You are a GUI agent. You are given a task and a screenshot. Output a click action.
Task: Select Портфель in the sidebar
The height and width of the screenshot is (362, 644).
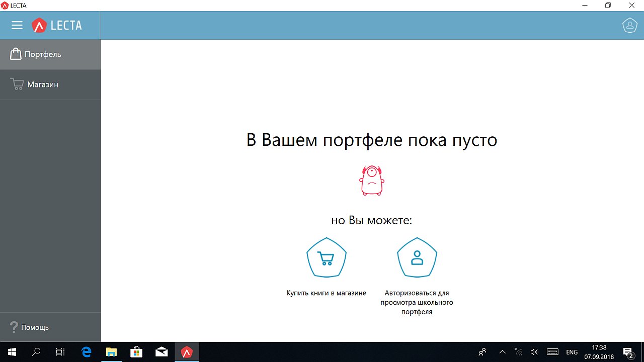[50, 54]
